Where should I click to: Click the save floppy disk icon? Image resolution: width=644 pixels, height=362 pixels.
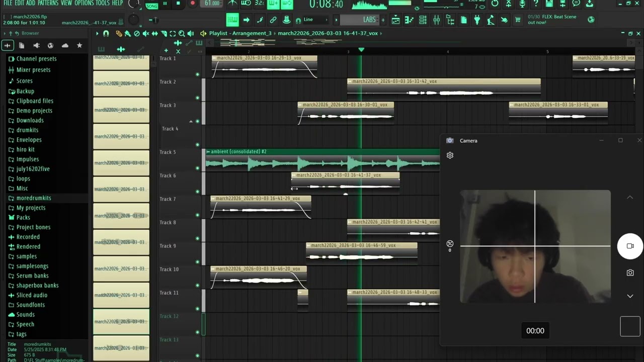click(549, 4)
